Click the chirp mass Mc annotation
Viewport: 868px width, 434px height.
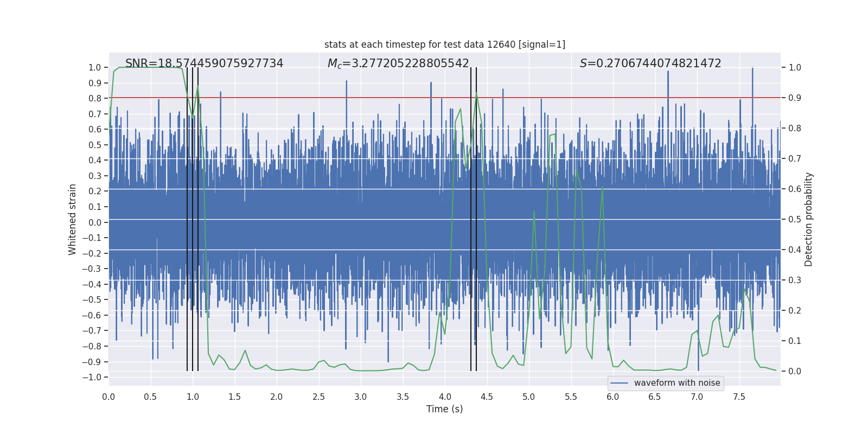click(398, 63)
